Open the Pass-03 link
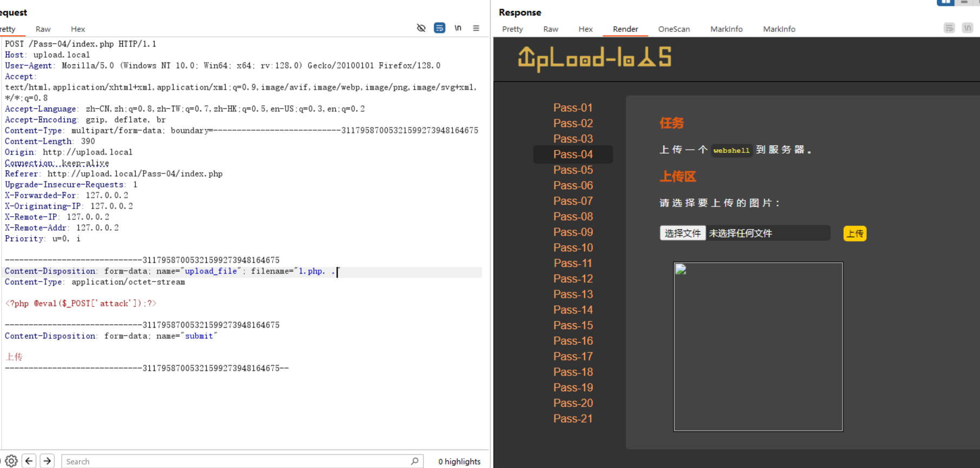The image size is (980, 468). click(573, 139)
